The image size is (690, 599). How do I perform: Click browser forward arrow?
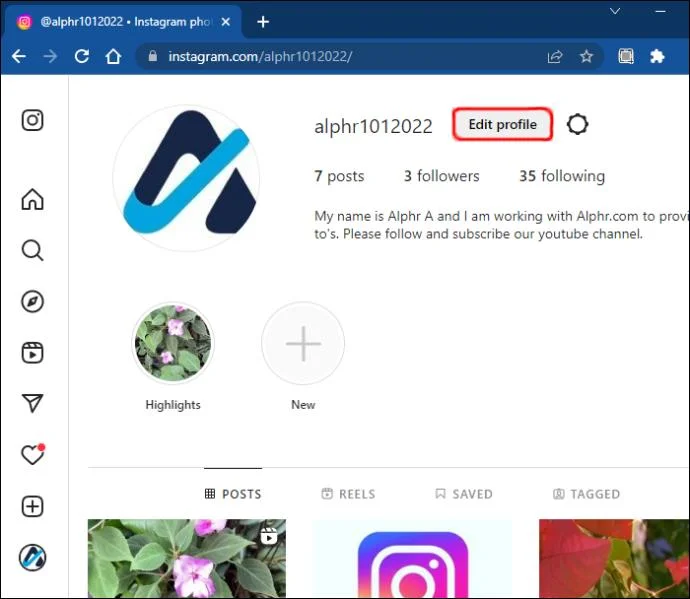pyautogui.click(x=50, y=56)
